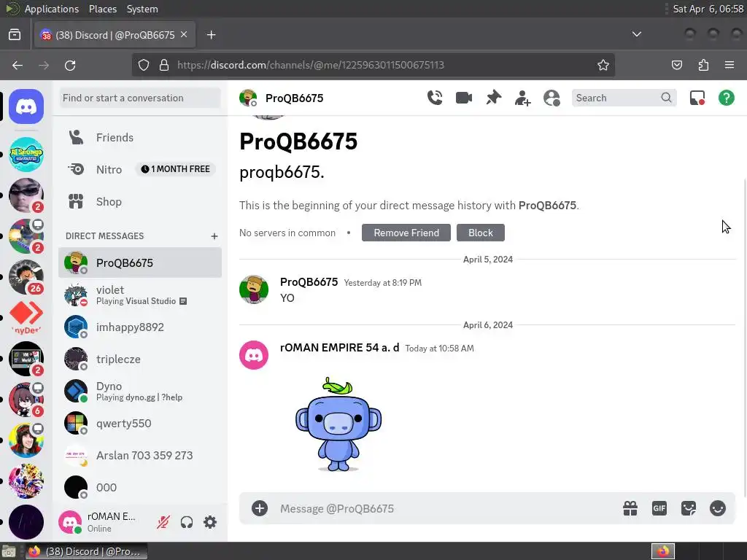Viewport: 747px width, 560px height.
Task: Select ProQB6675 in DM list
Action: 140,262
